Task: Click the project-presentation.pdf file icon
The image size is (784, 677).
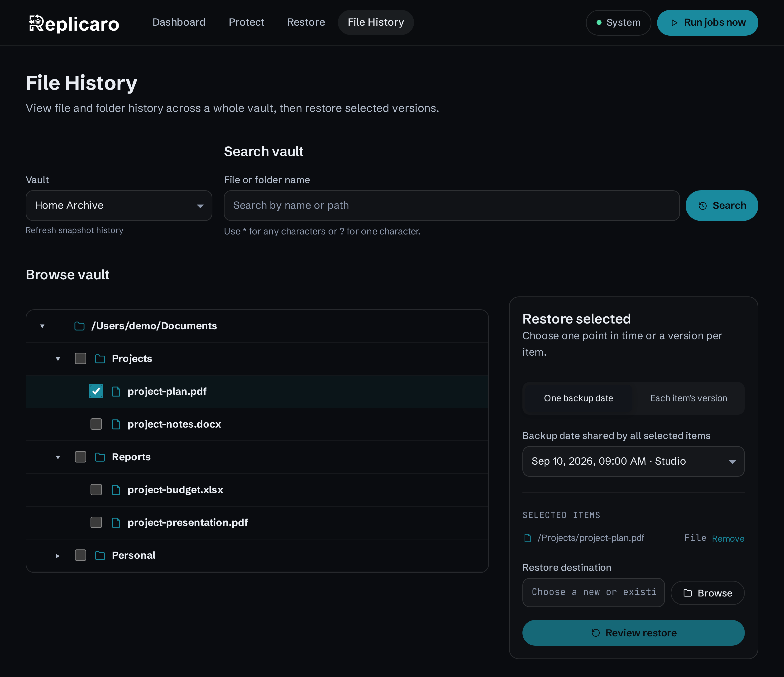Action: 116,523
